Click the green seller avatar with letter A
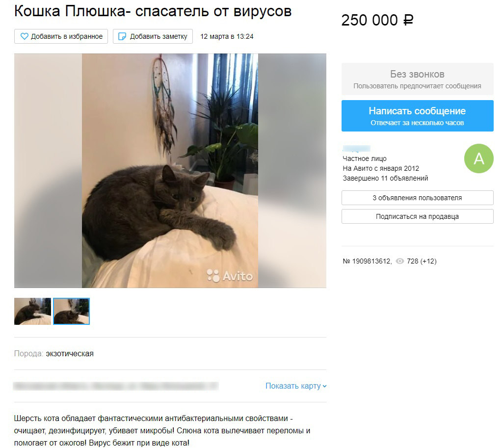 click(478, 158)
